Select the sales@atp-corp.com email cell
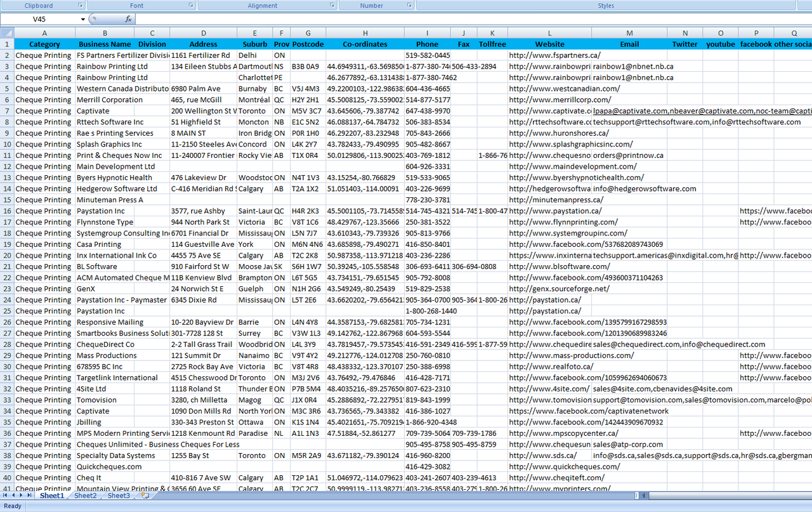 [628, 444]
